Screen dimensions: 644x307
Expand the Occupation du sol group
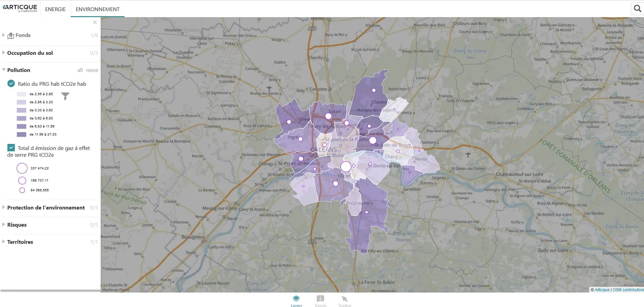click(x=4, y=53)
